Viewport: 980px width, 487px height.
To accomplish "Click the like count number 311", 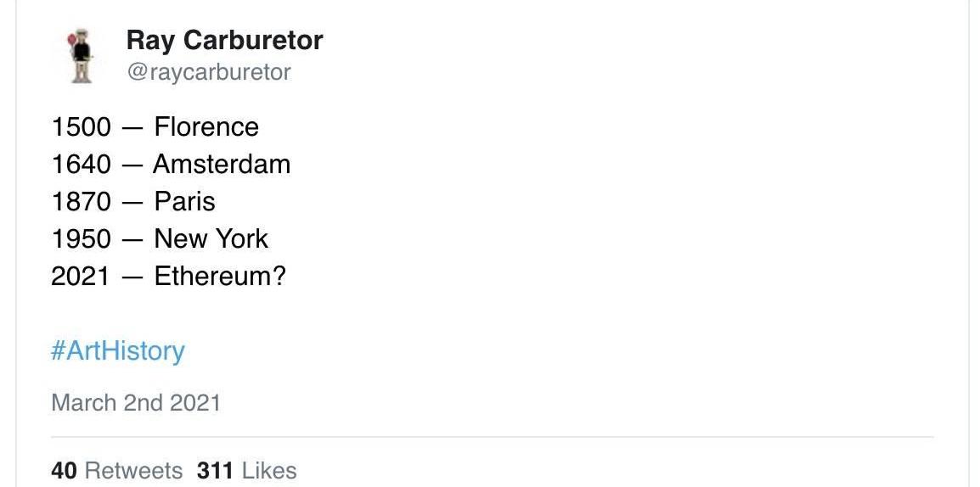I will click(x=215, y=470).
